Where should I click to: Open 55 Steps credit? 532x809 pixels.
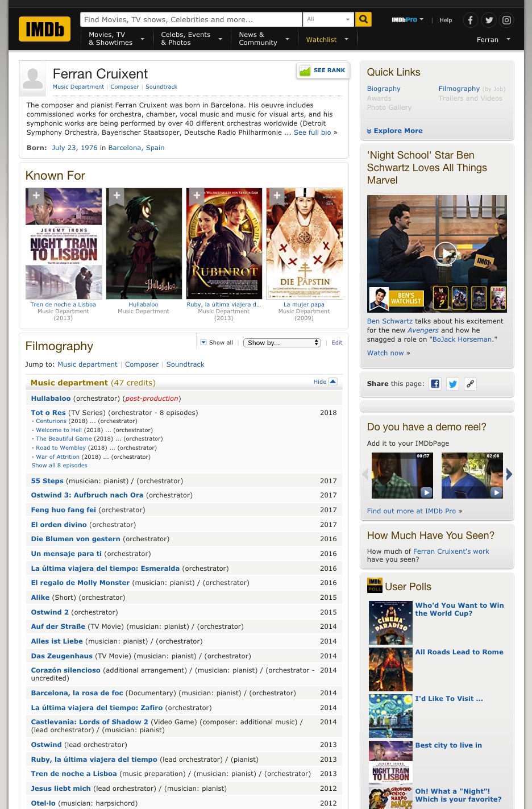(47, 481)
